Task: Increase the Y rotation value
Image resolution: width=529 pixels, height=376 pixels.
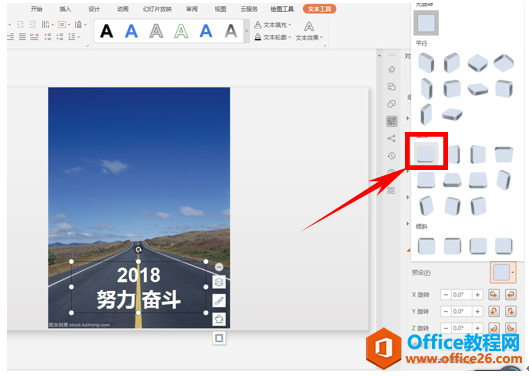Action: coord(477,311)
